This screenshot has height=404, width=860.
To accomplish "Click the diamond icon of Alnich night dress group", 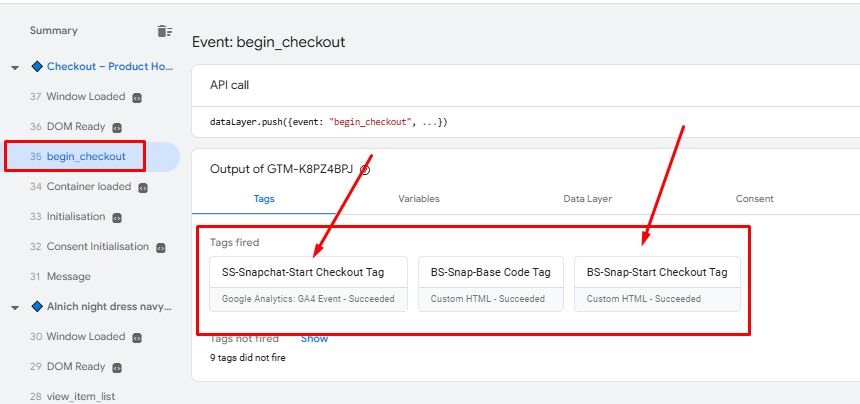I will click(38, 306).
